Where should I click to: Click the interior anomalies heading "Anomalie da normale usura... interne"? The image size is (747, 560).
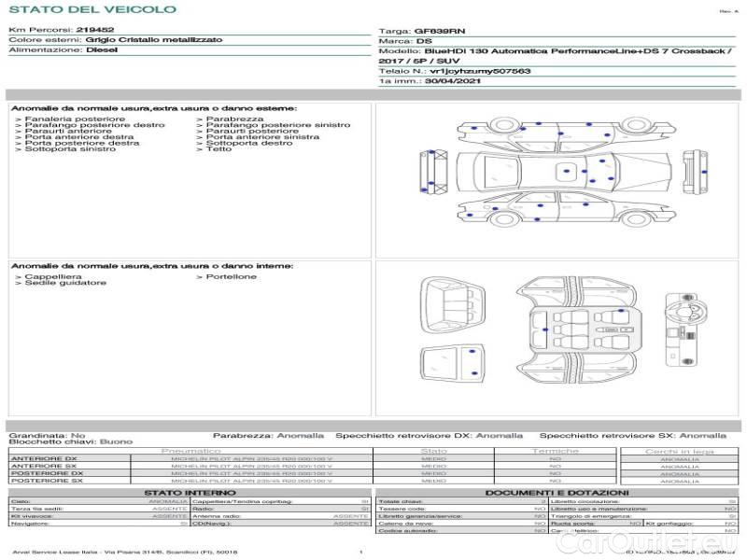tap(152, 266)
